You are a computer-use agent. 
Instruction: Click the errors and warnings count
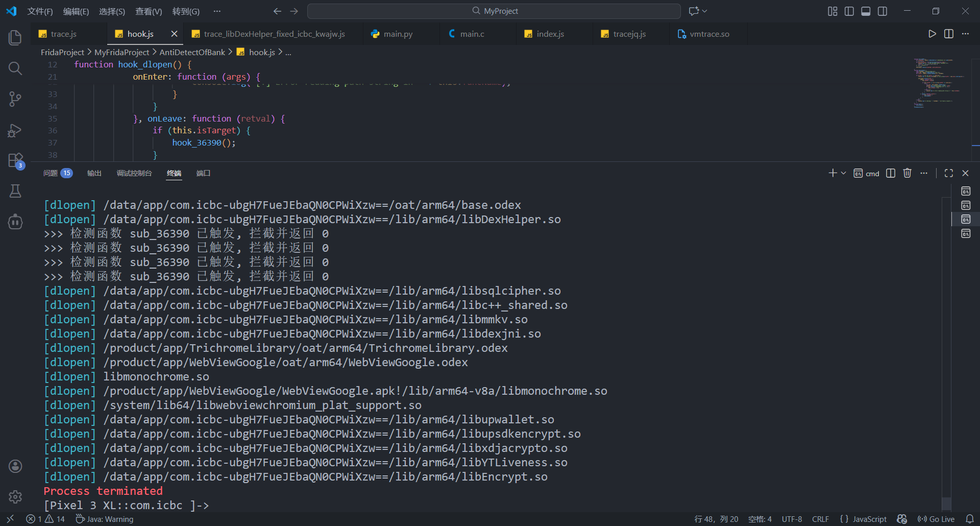[45, 519]
